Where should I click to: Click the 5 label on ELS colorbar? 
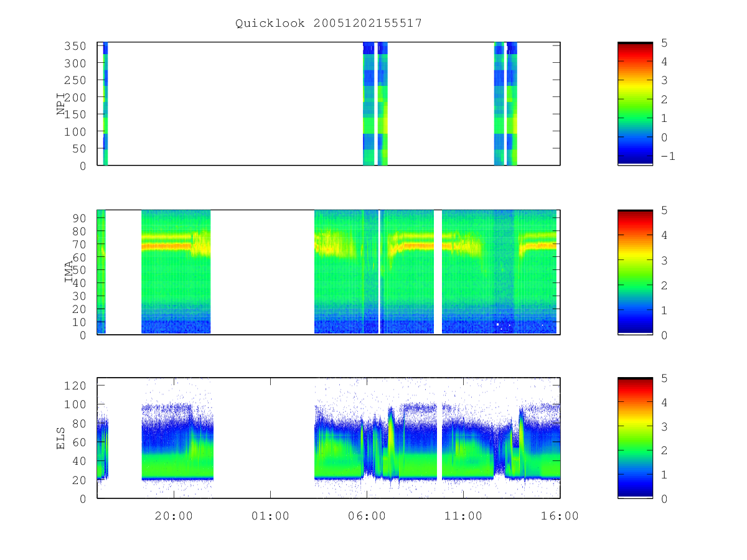tap(664, 378)
